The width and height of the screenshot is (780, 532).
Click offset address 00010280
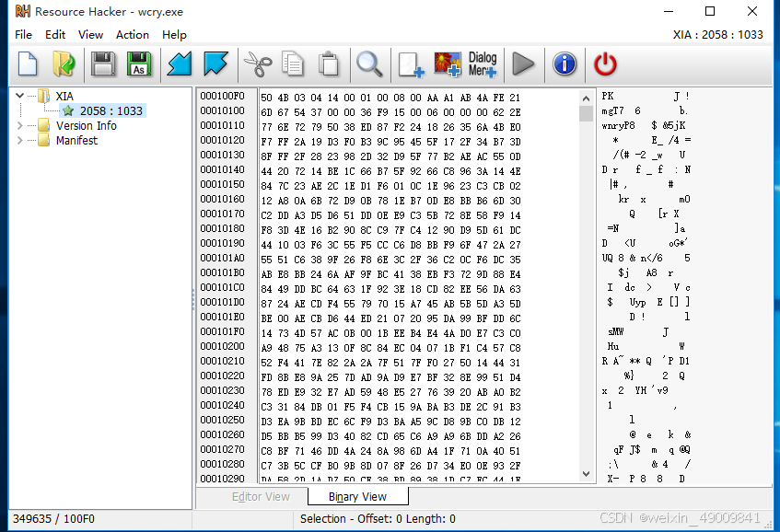pyautogui.click(x=222, y=464)
